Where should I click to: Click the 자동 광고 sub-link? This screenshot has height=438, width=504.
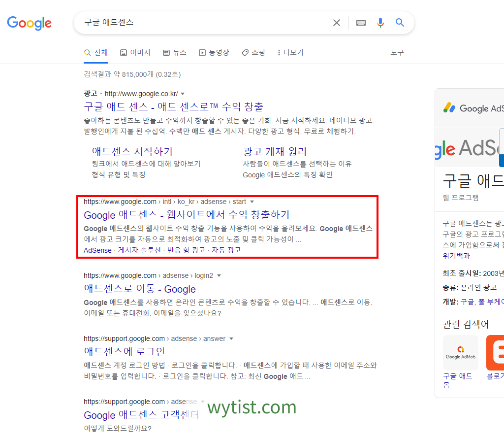[x=226, y=250]
